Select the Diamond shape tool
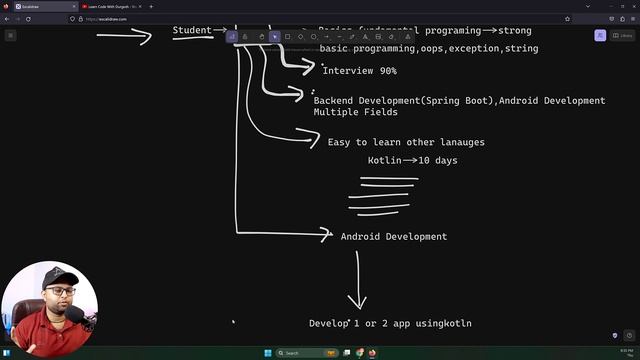The image size is (640, 360). [301, 37]
